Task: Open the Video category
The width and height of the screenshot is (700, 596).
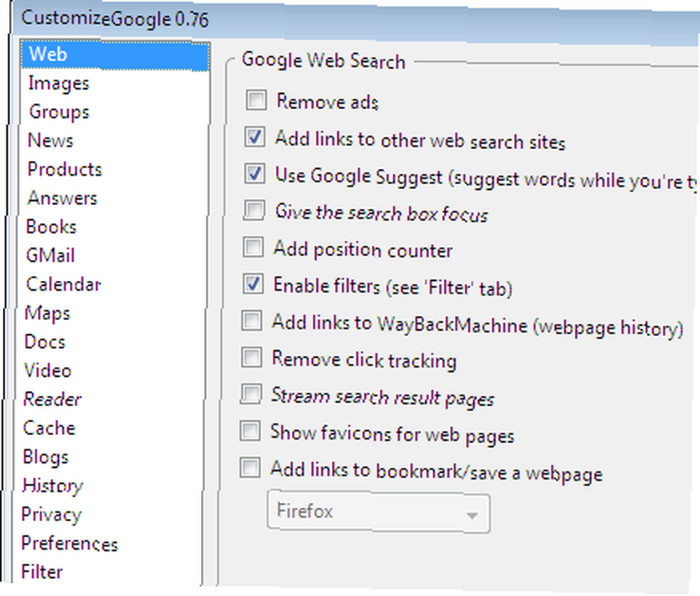Action: [x=48, y=370]
